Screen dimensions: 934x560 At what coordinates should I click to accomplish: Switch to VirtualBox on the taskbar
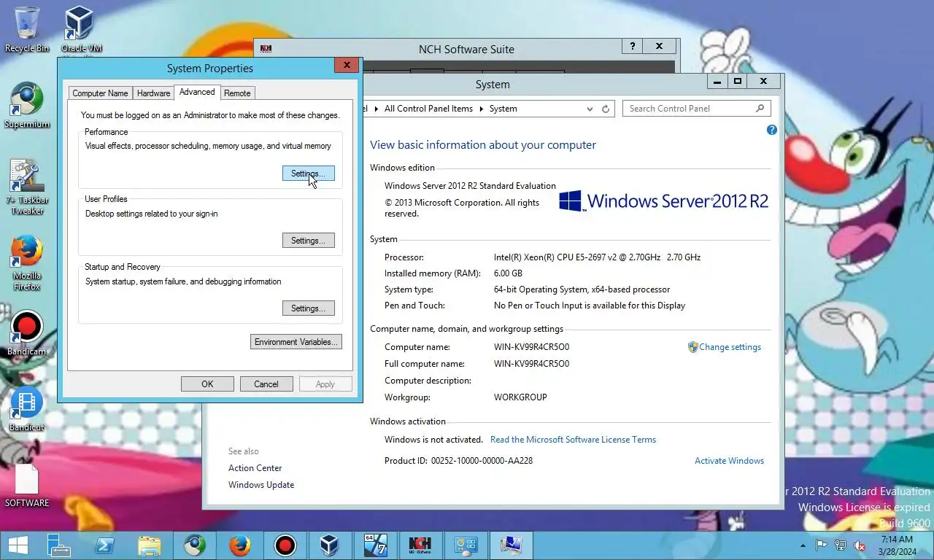click(x=330, y=545)
